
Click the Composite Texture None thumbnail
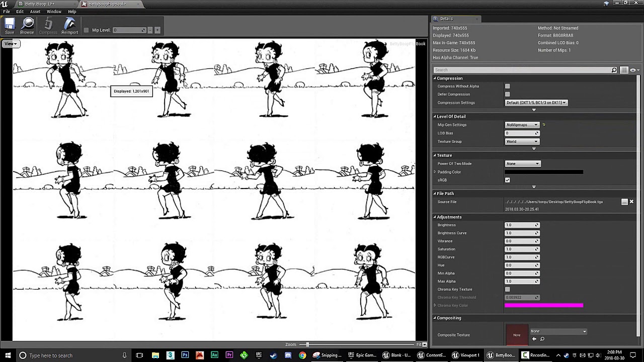point(517,335)
